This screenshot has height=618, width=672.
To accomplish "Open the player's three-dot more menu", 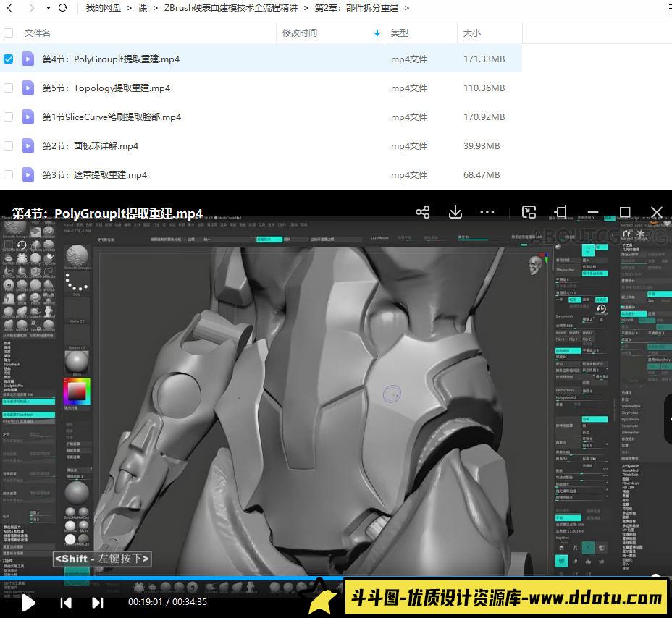I will 487,212.
